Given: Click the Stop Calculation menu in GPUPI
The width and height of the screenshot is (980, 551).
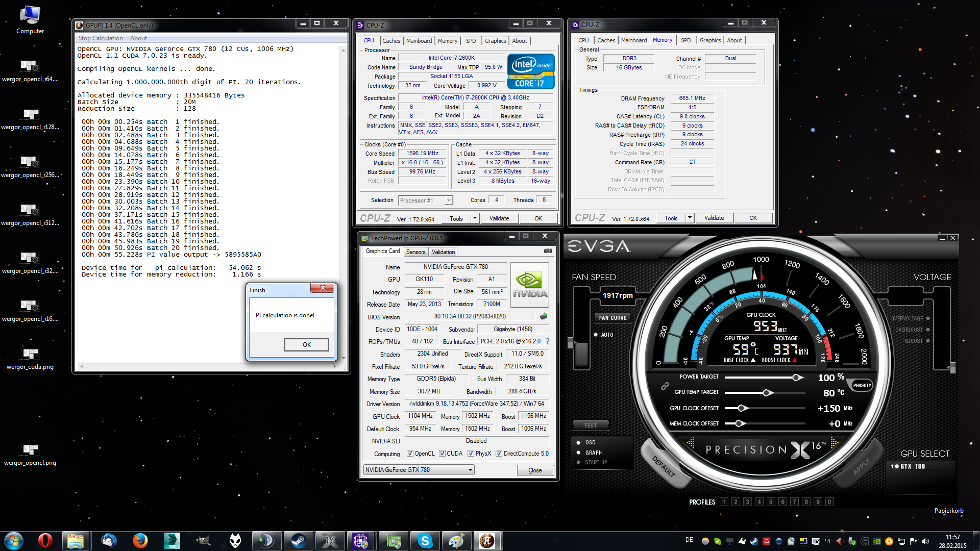Looking at the screenshot, I should [x=101, y=38].
